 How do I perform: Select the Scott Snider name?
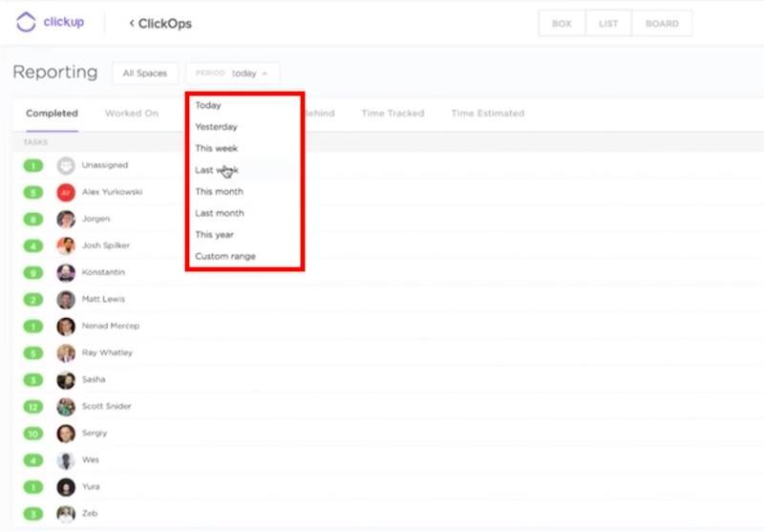click(x=106, y=406)
